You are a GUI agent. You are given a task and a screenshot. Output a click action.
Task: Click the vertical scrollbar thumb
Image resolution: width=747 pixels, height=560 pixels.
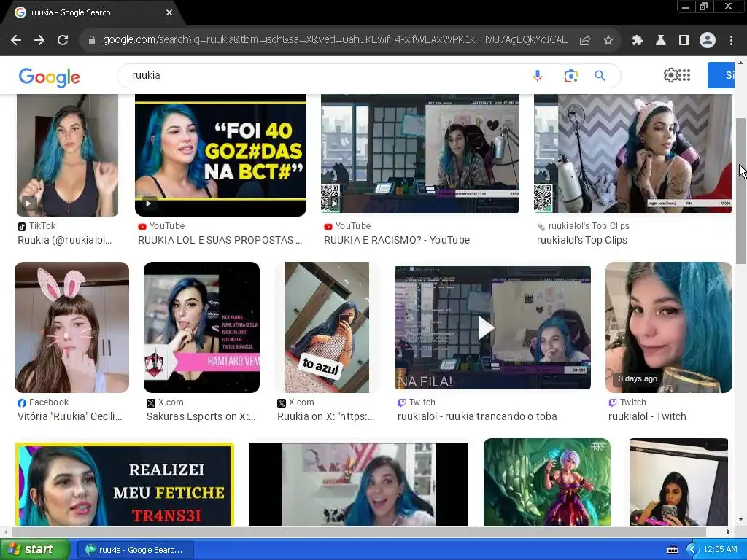740,190
